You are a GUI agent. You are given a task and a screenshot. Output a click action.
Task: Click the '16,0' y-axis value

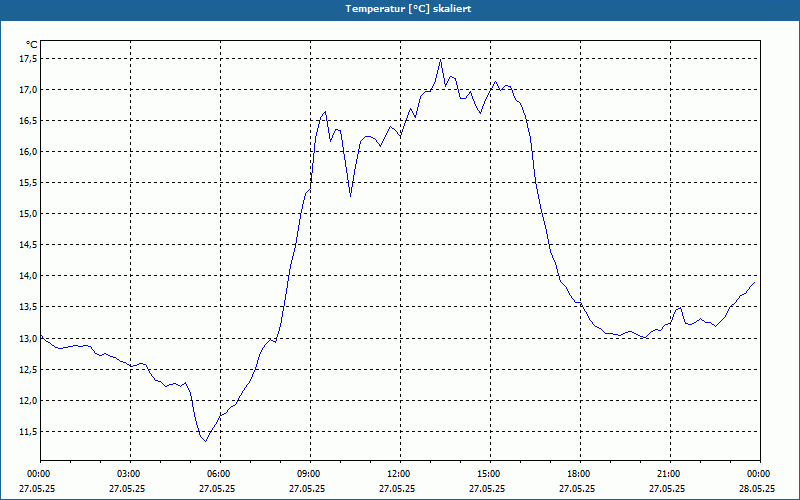pos(28,152)
